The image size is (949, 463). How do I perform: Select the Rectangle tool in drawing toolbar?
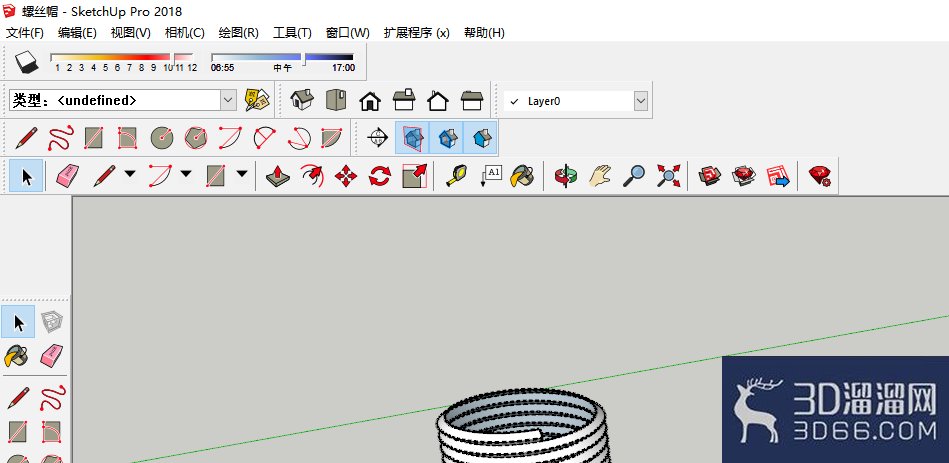[94, 138]
